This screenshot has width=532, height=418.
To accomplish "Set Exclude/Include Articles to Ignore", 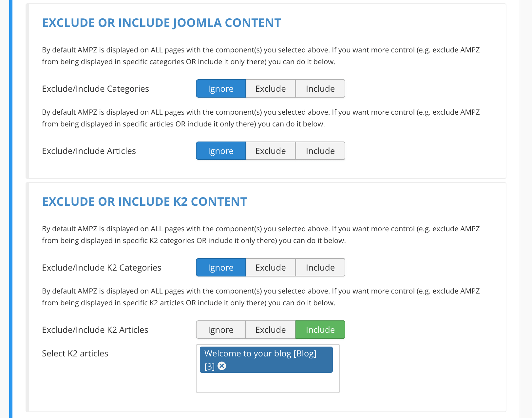I will pos(221,151).
